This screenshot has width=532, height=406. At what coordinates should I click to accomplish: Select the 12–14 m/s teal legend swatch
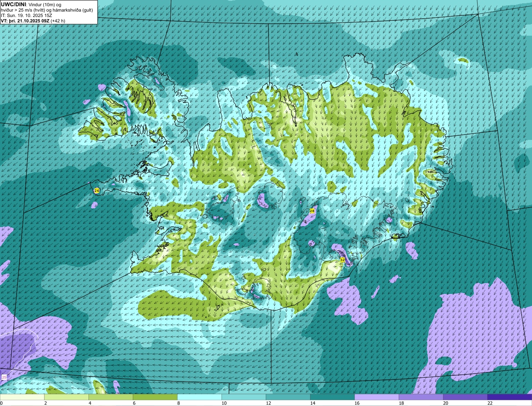[x=288, y=397]
